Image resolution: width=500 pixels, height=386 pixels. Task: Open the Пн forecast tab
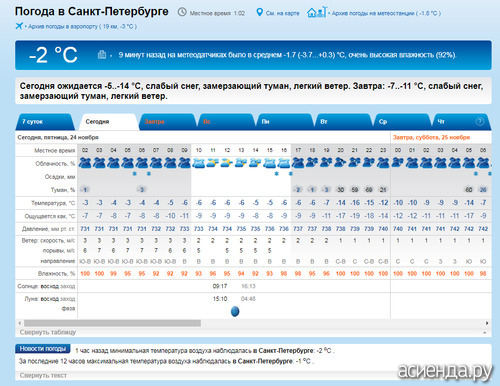point(284,122)
